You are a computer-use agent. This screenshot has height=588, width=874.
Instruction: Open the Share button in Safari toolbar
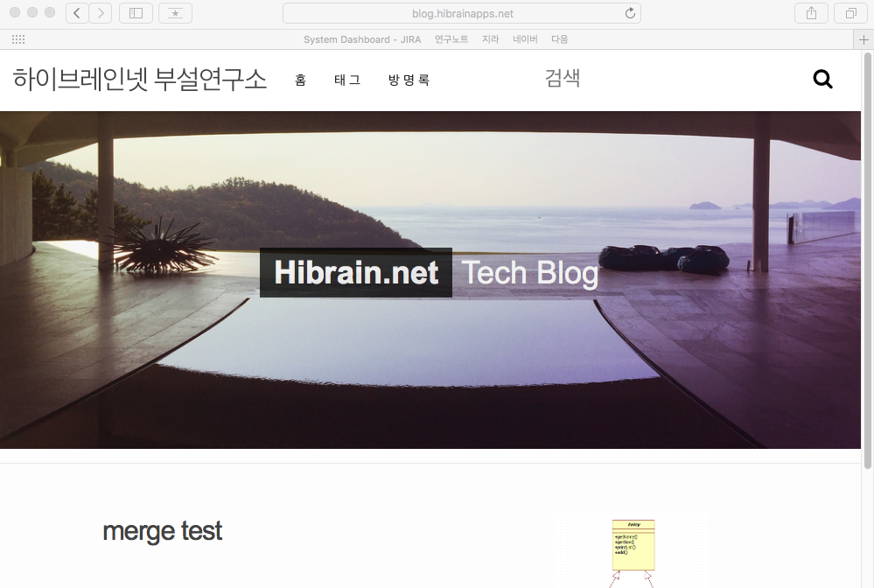(x=812, y=13)
